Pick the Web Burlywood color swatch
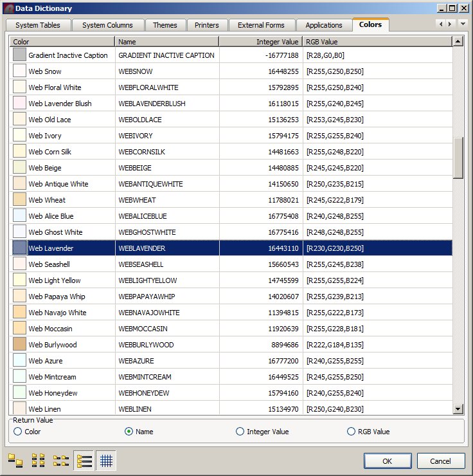The height and width of the screenshot is (476, 473). click(x=19, y=345)
